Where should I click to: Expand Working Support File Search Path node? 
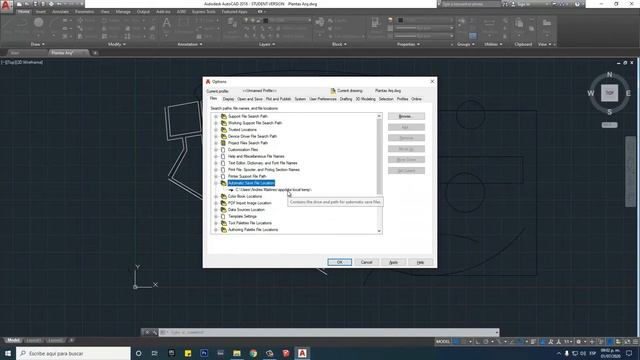(x=216, y=123)
